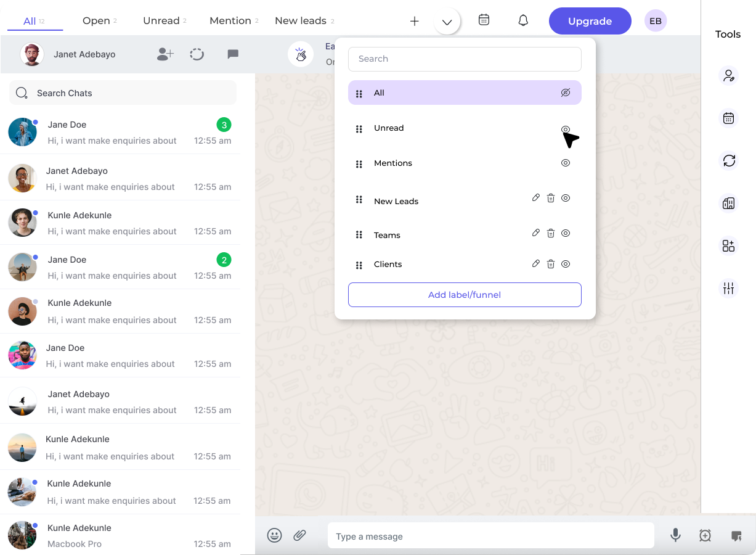Select the All label in dropdown list

(465, 92)
